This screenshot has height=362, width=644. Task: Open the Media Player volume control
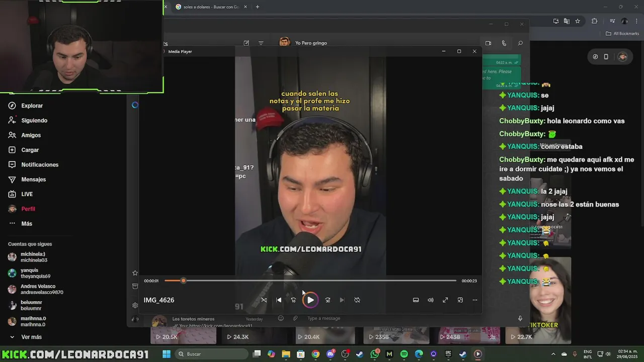[x=431, y=300]
